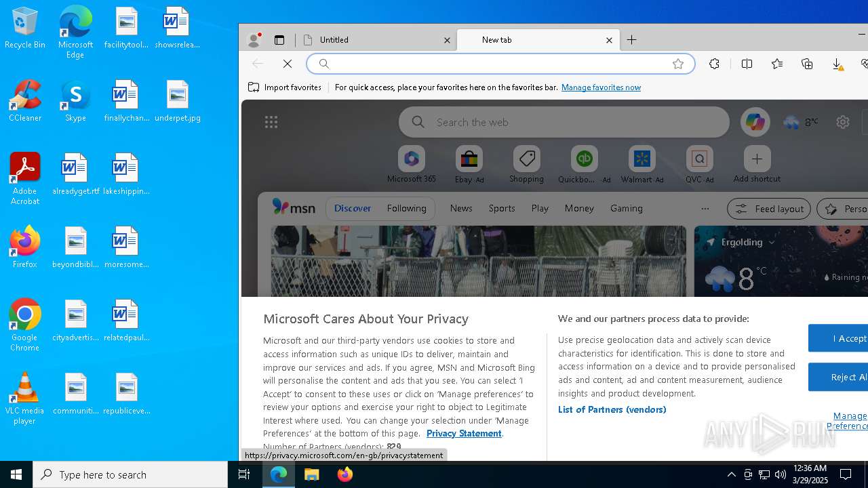
Task: Click taskbar Type here to search box
Action: point(130,474)
